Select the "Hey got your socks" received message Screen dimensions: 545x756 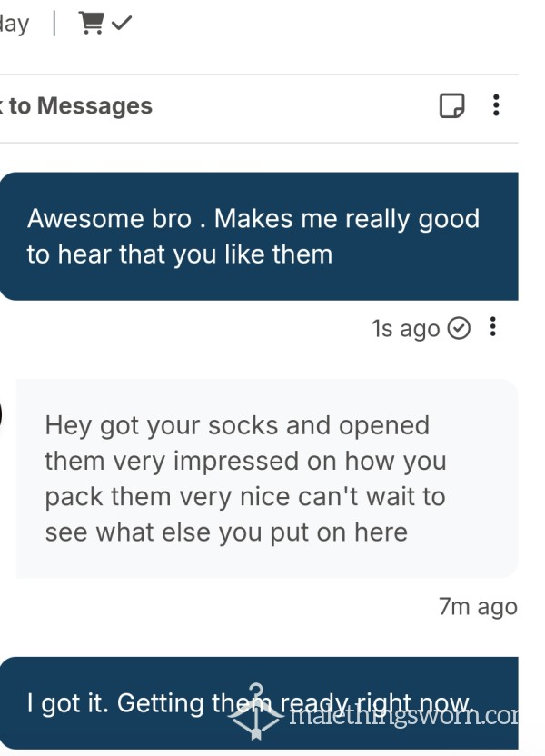click(267, 478)
